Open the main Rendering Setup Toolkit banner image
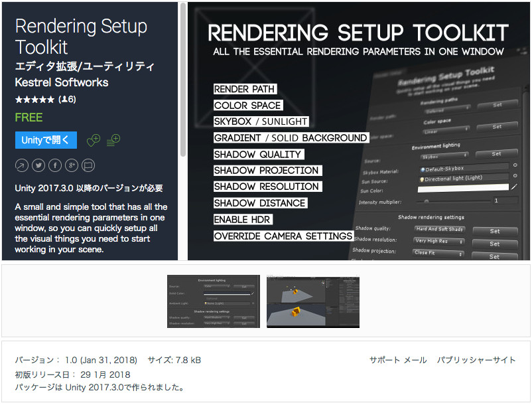The image size is (532, 405). [358, 131]
